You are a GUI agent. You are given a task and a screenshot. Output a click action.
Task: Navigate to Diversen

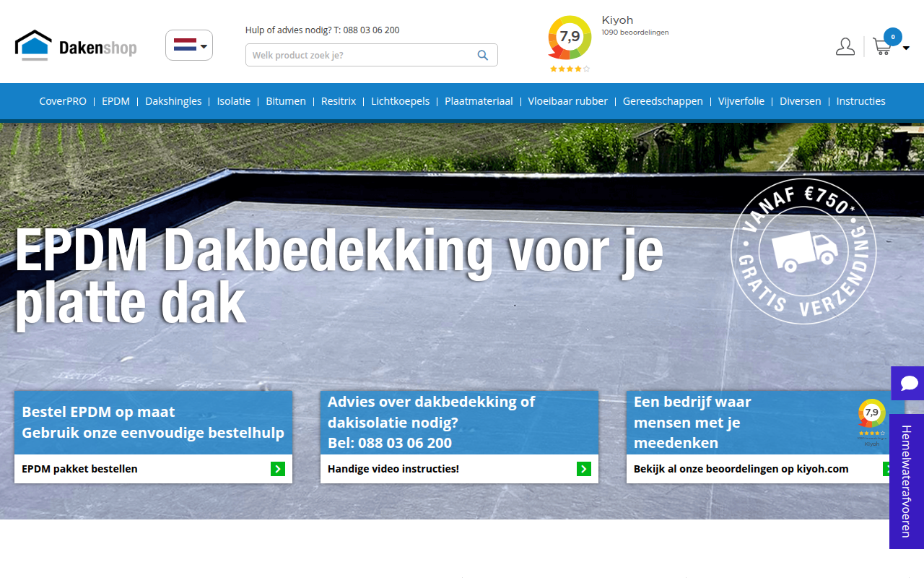click(801, 101)
